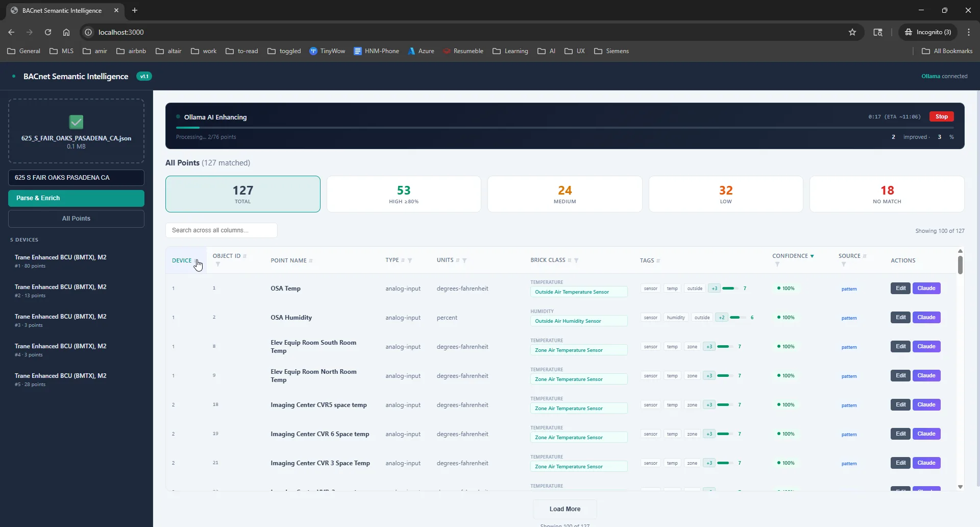Click the sort handle next to Object ID
Screen dimensions: 980x527
tap(245, 256)
